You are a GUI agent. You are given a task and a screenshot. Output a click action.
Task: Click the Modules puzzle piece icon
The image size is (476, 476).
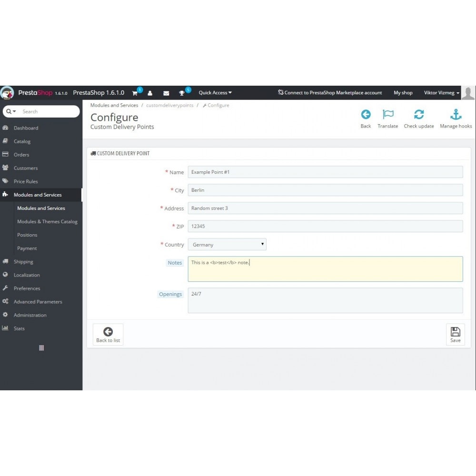tap(5, 194)
